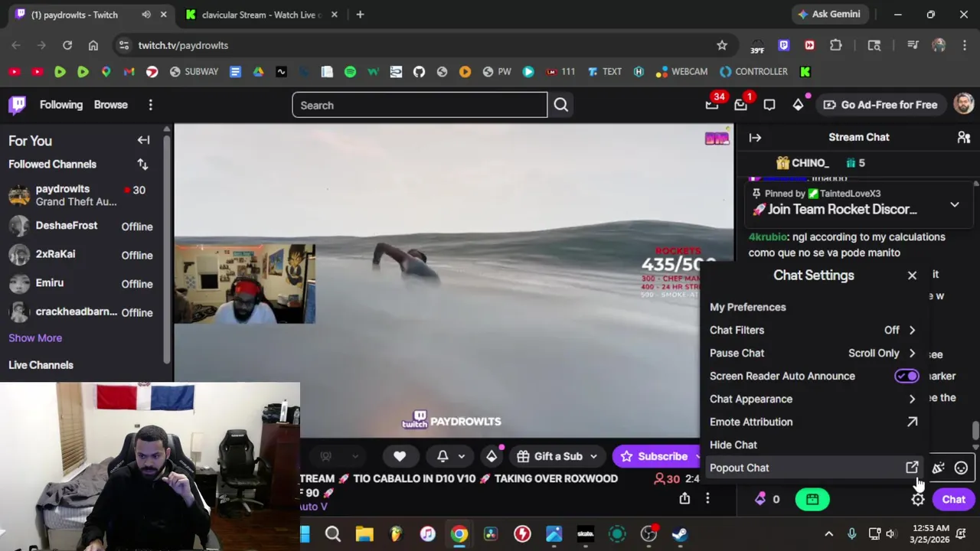Collapse the For You sidebar
The image size is (980, 551).
pos(143,140)
